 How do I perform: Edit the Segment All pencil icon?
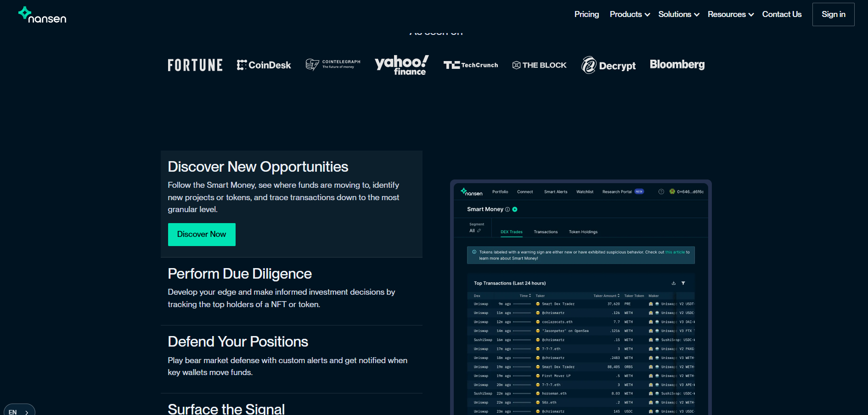tap(479, 230)
